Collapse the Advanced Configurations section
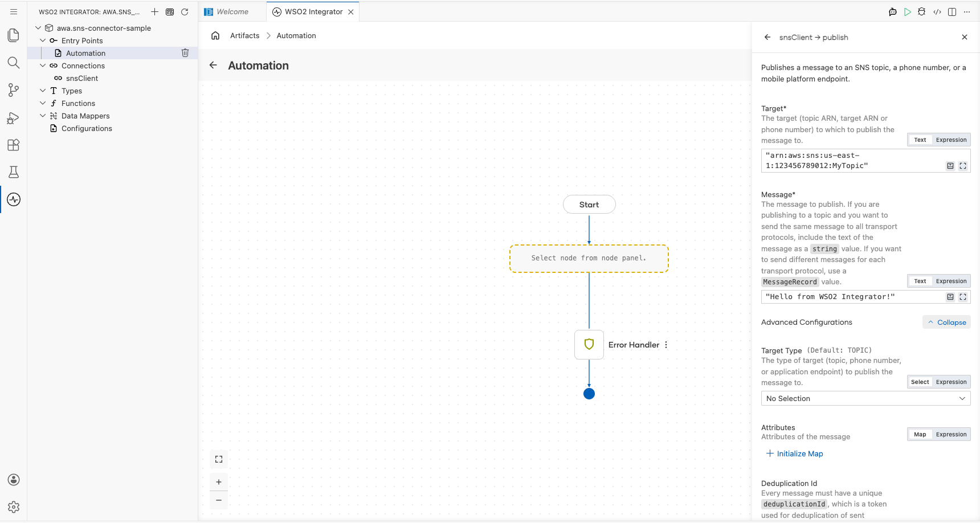 click(x=946, y=322)
